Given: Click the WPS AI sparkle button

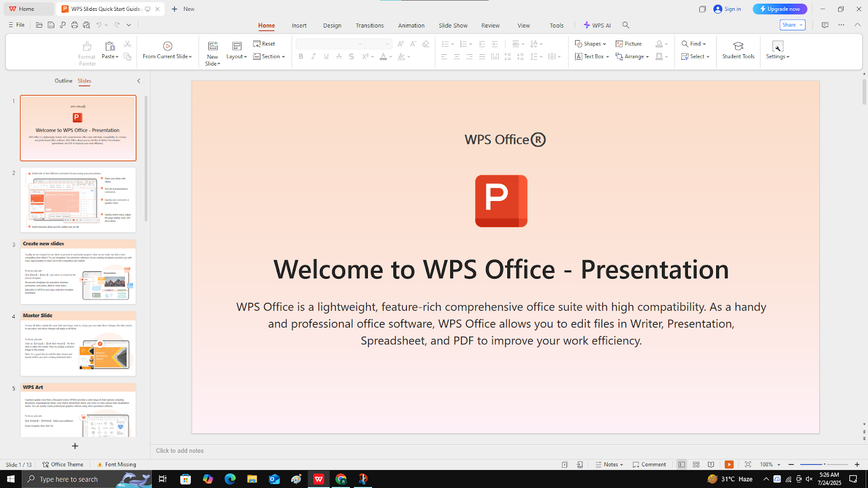Looking at the screenshot, I should tap(597, 25).
